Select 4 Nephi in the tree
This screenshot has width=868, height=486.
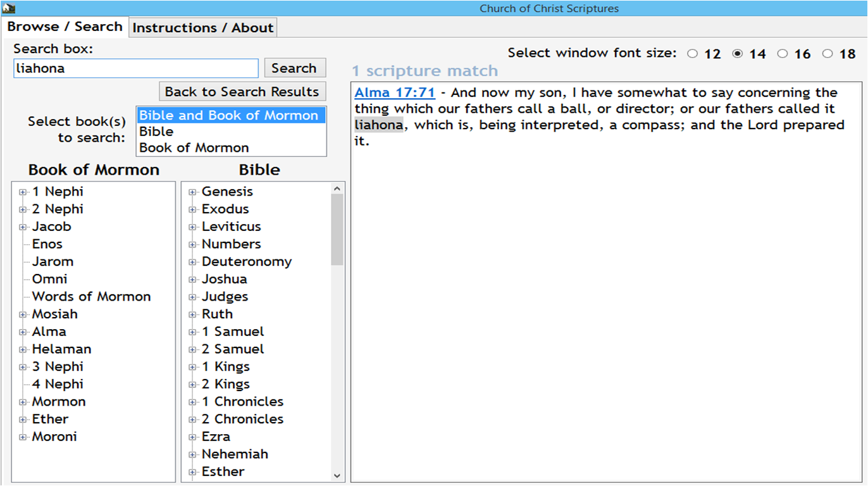pyautogui.click(x=58, y=384)
